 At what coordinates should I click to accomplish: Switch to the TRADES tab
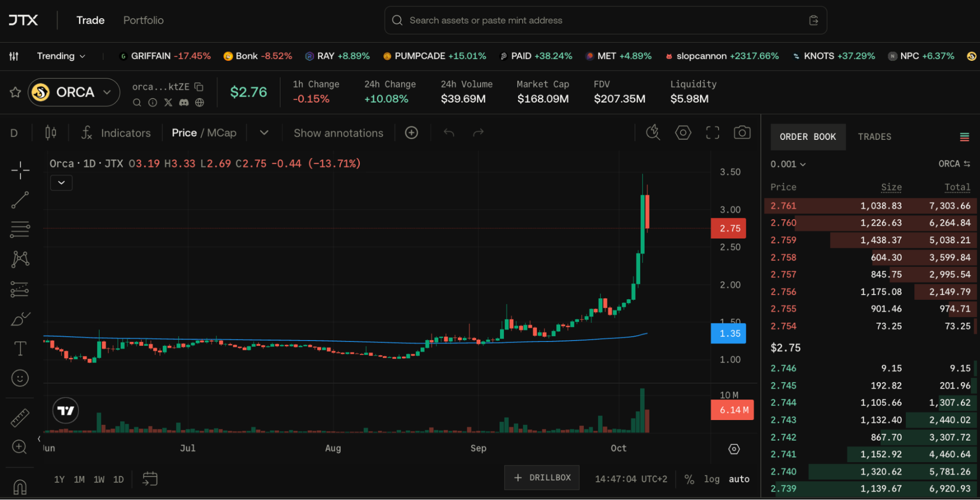pyautogui.click(x=874, y=137)
